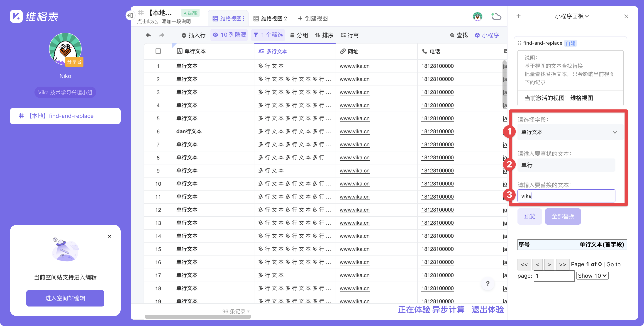
Task: Select the header checkbox to select all records
Action: [158, 51]
